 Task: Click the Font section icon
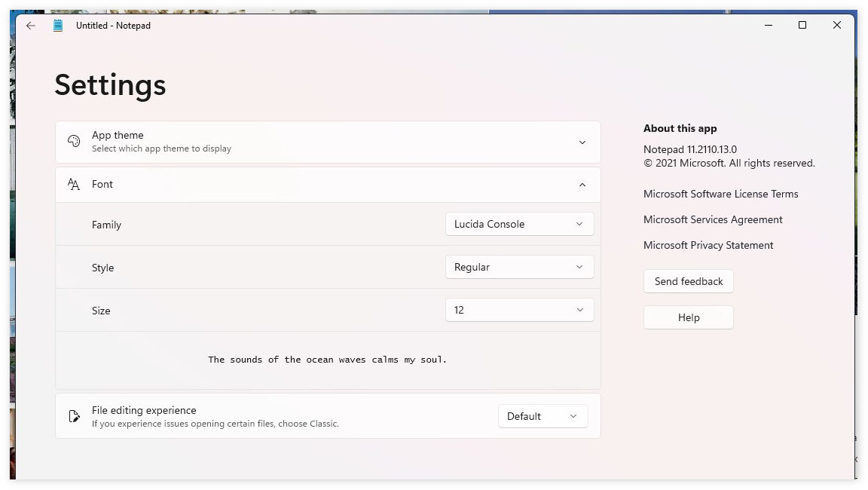tap(74, 185)
